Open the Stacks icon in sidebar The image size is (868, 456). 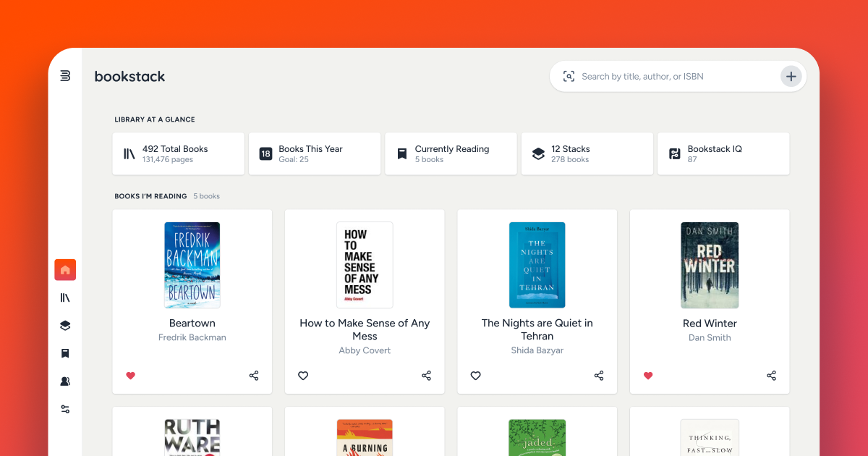point(65,326)
